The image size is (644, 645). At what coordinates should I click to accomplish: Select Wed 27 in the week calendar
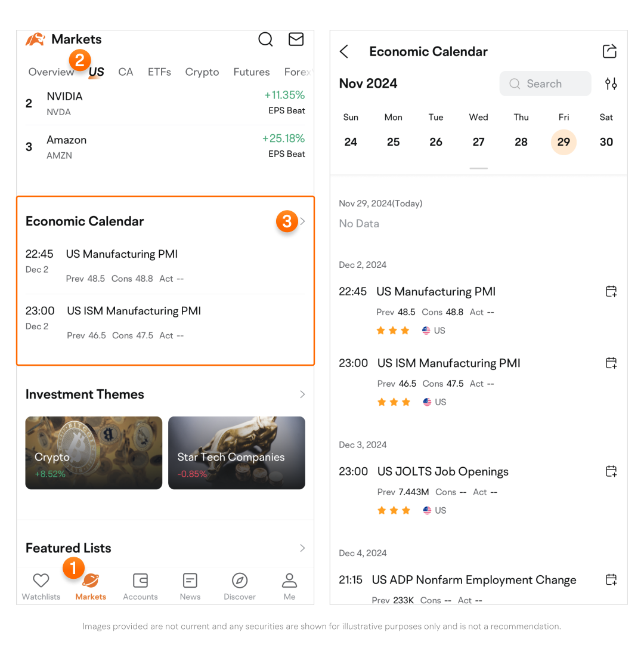click(478, 141)
